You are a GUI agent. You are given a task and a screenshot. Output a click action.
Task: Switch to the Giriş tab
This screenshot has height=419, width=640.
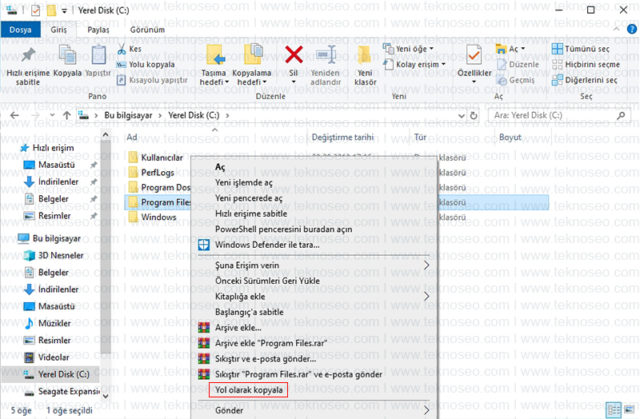coord(59,30)
